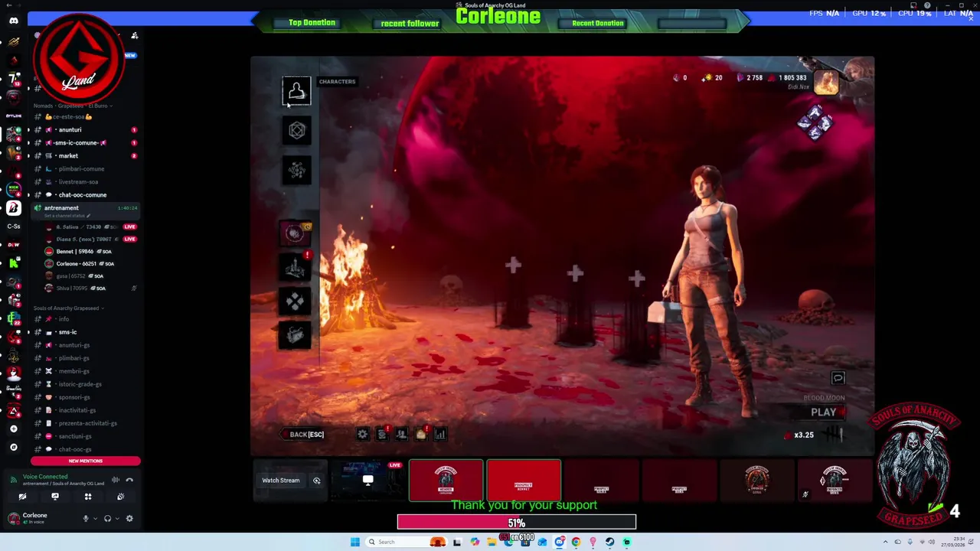Open the ce-este-soa channel
This screenshot has height=551, width=980.
click(84, 117)
